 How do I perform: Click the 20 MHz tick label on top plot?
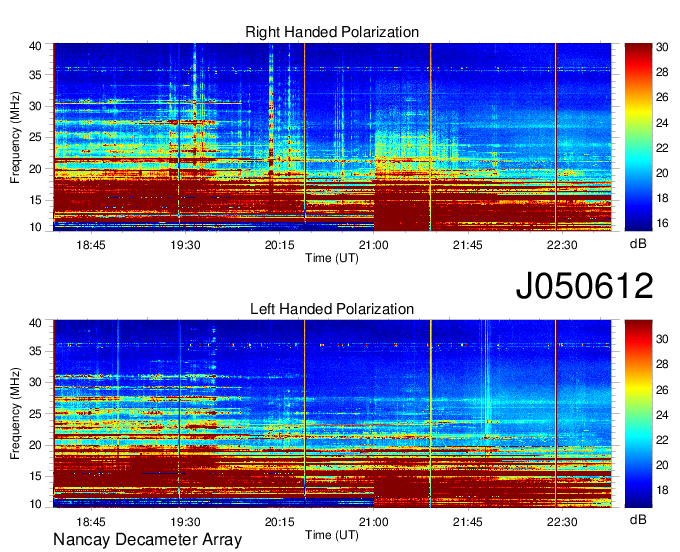(35, 169)
